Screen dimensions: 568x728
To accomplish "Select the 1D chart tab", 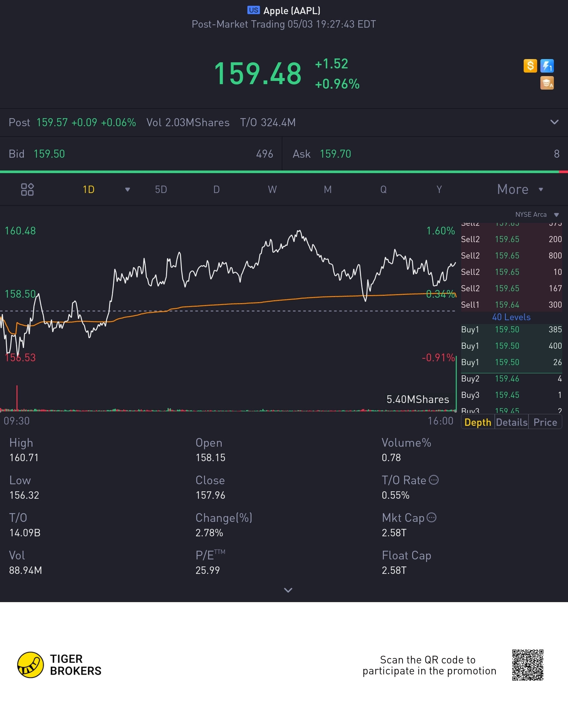I will coord(89,190).
